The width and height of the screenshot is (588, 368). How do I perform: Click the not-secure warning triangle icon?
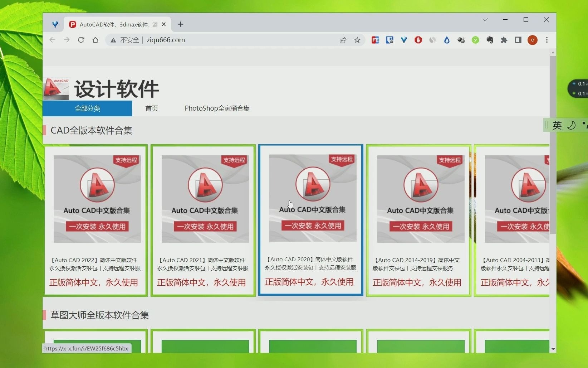tap(113, 40)
